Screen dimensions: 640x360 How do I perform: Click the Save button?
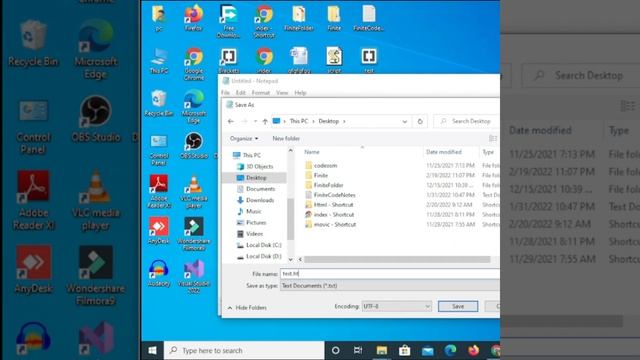click(x=458, y=306)
